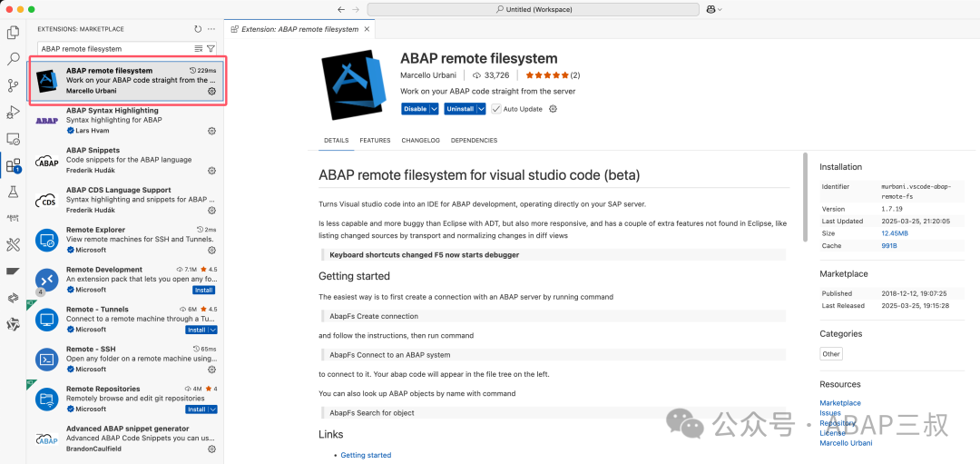Expand Install dropdown for Remote Repositories
The height and width of the screenshot is (464, 980).
(213, 409)
